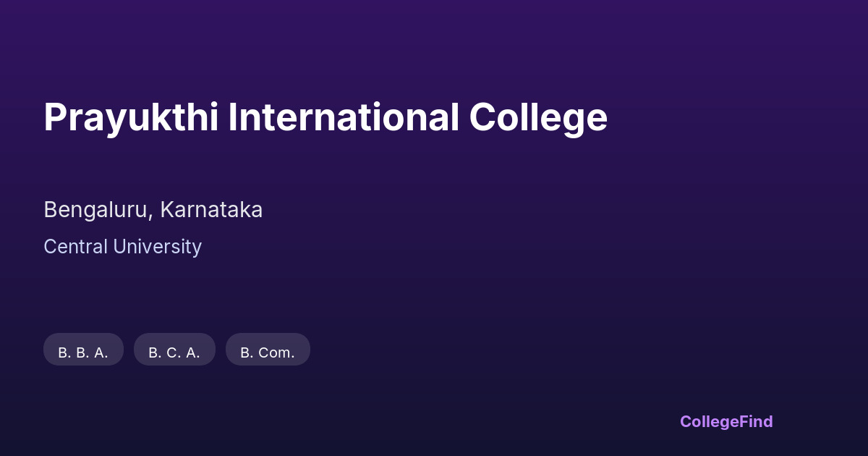The height and width of the screenshot is (456, 868).
Task: Click the C. in the B. C. A. chip
Action: tap(174, 353)
